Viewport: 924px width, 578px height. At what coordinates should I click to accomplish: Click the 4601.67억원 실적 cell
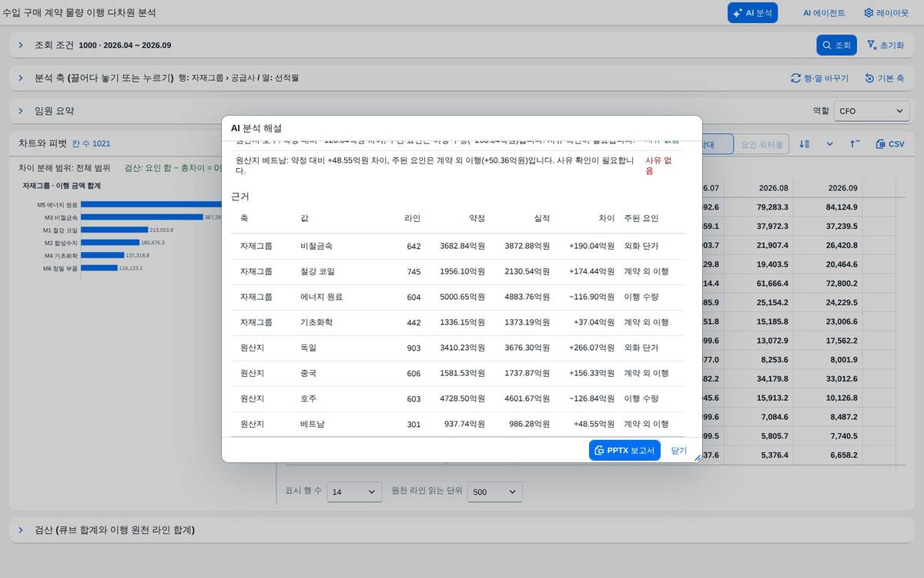[x=527, y=399]
